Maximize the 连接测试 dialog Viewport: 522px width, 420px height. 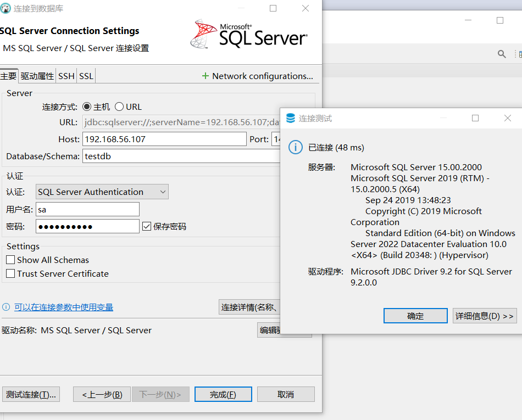[x=475, y=118]
